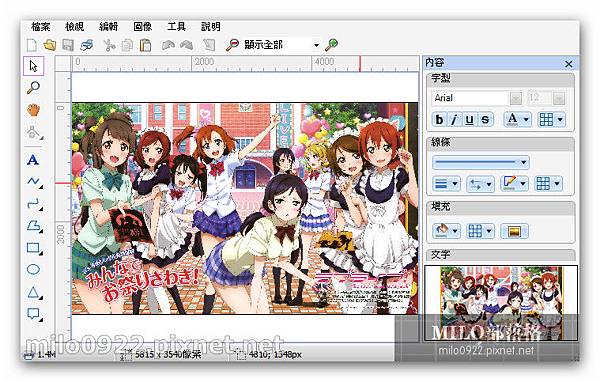Select the rectangle shape tool
The width and height of the screenshot is (600, 382).
coord(34,248)
